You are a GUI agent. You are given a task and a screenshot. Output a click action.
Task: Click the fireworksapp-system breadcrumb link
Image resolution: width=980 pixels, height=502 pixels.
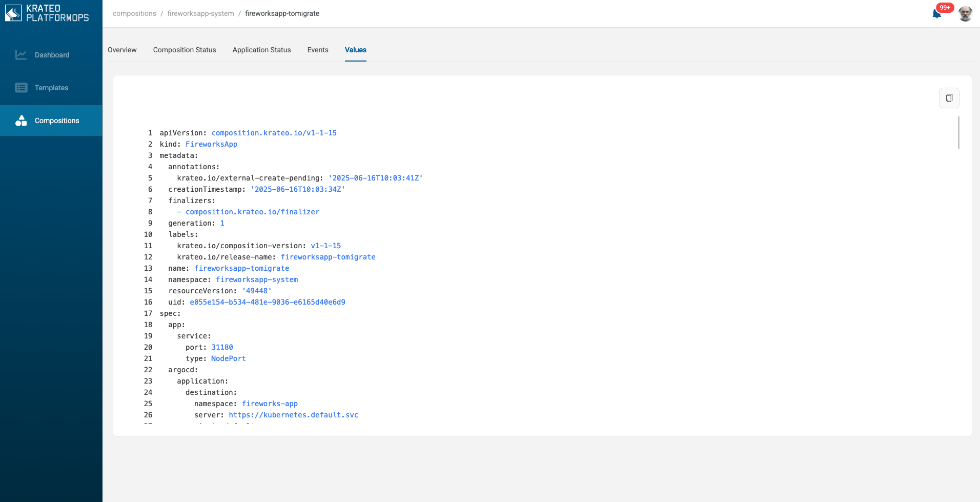[200, 13]
